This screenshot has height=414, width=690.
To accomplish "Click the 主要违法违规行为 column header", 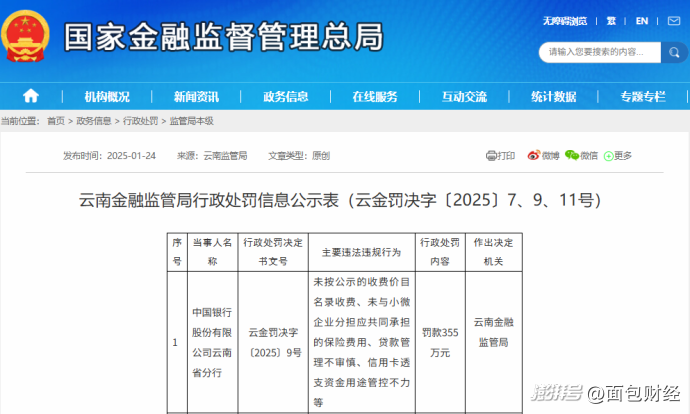I will point(362,253).
